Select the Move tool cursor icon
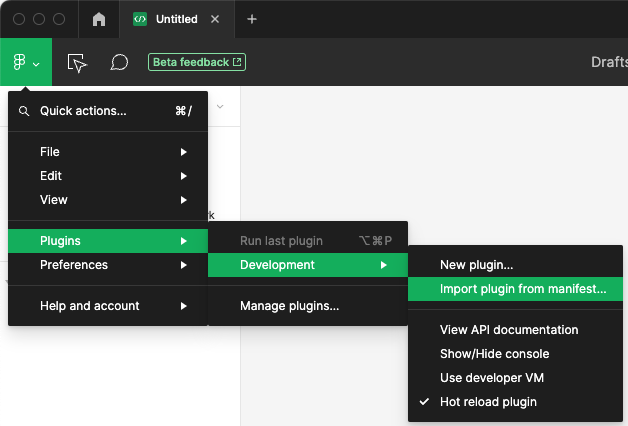Viewport: 628px width, 426px height. click(x=77, y=62)
